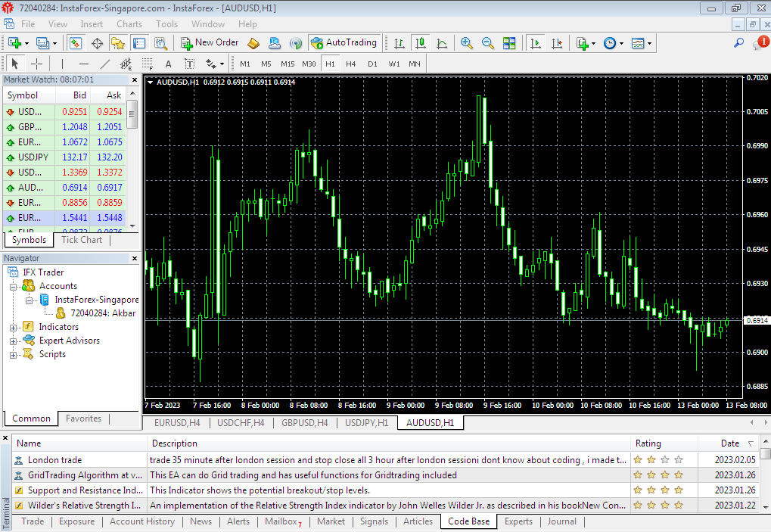Image resolution: width=771 pixels, height=532 pixels.
Task: Expand the Scripts tree node
Action: pyautogui.click(x=14, y=355)
